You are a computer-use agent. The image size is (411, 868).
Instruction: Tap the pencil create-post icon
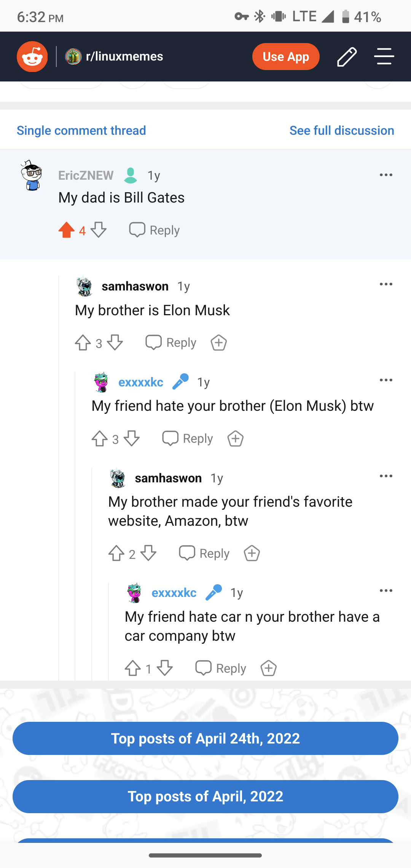[347, 57]
